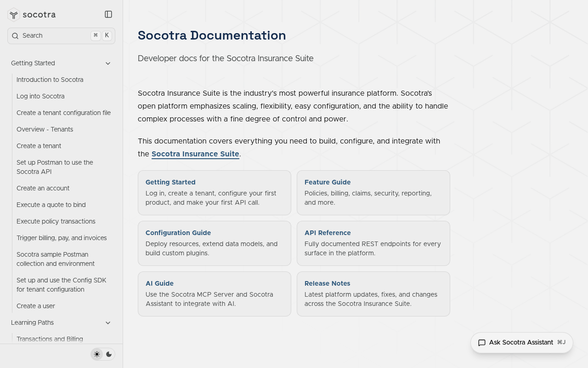Viewport: 588px width, 368px height.
Task: Open Socotra sample Postman collection and environment
Action: (56, 259)
